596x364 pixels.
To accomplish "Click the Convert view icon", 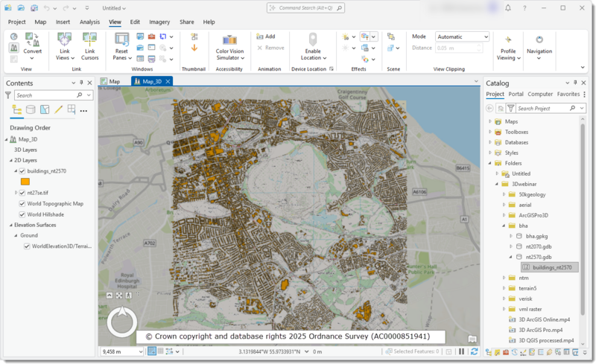I will [32, 39].
